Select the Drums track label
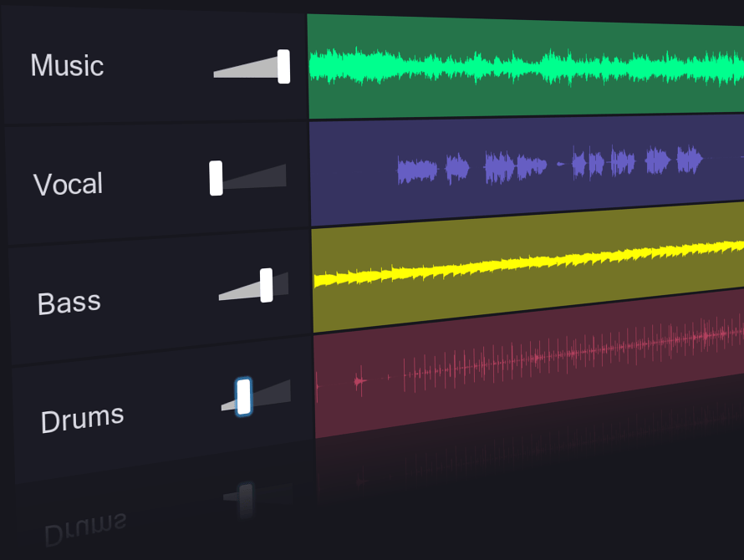744x560 pixels. pyautogui.click(x=82, y=418)
